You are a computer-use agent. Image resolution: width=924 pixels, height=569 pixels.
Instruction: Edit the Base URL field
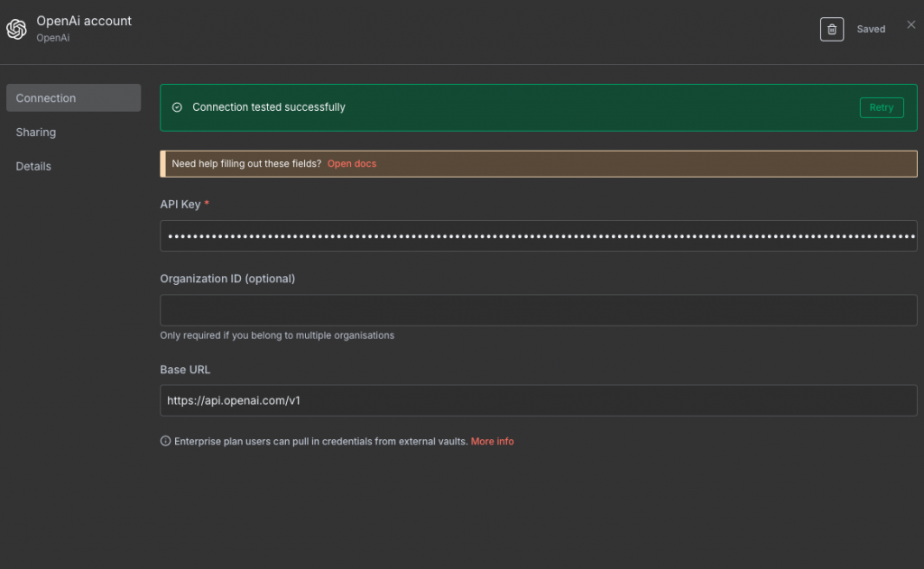(x=538, y=400)
